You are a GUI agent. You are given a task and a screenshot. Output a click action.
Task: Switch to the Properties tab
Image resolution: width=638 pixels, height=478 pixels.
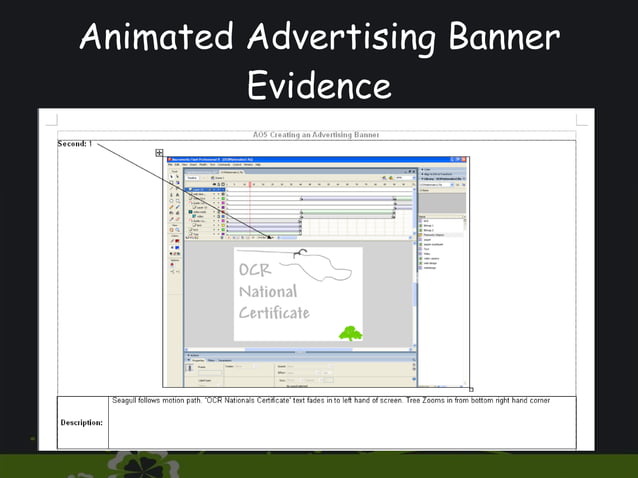tap(196, 359)
